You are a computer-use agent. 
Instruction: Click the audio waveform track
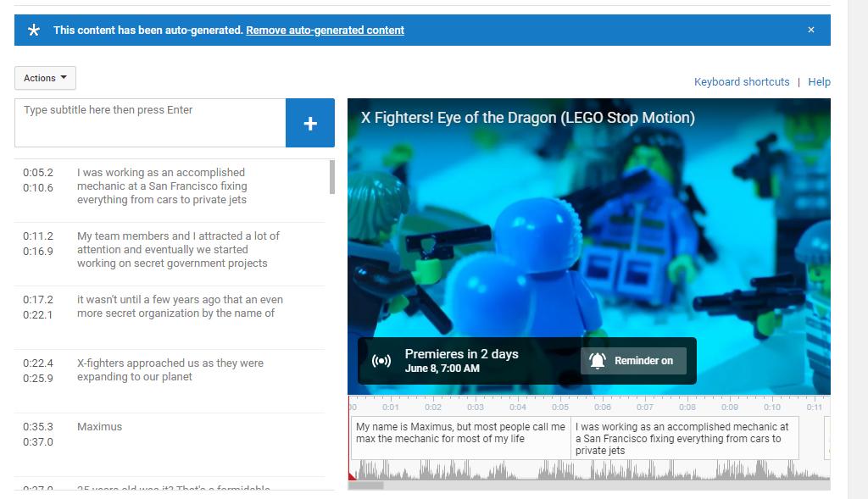click(x=589, y=470)
